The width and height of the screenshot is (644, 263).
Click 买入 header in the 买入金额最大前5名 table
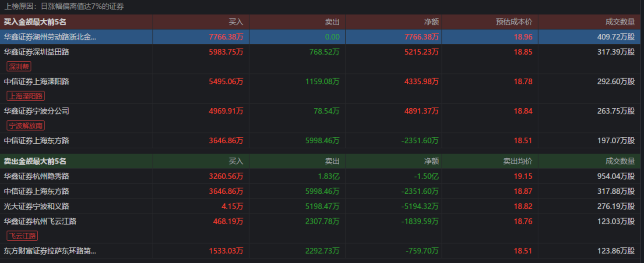(236, 22)
